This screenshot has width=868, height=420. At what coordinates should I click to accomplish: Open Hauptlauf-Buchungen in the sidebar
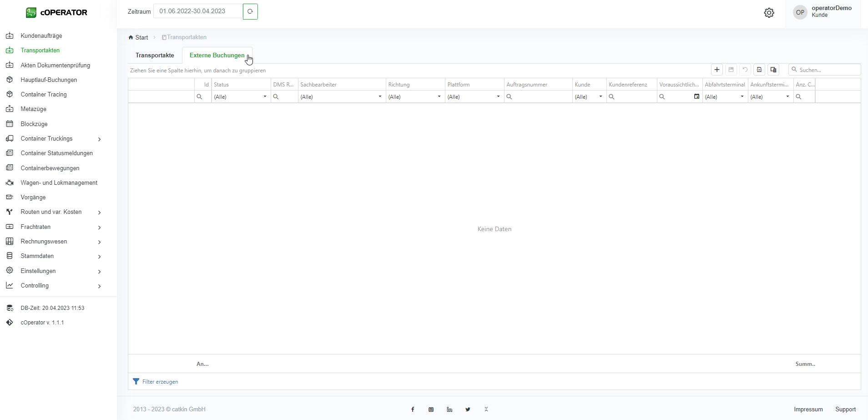click(49, 80)
